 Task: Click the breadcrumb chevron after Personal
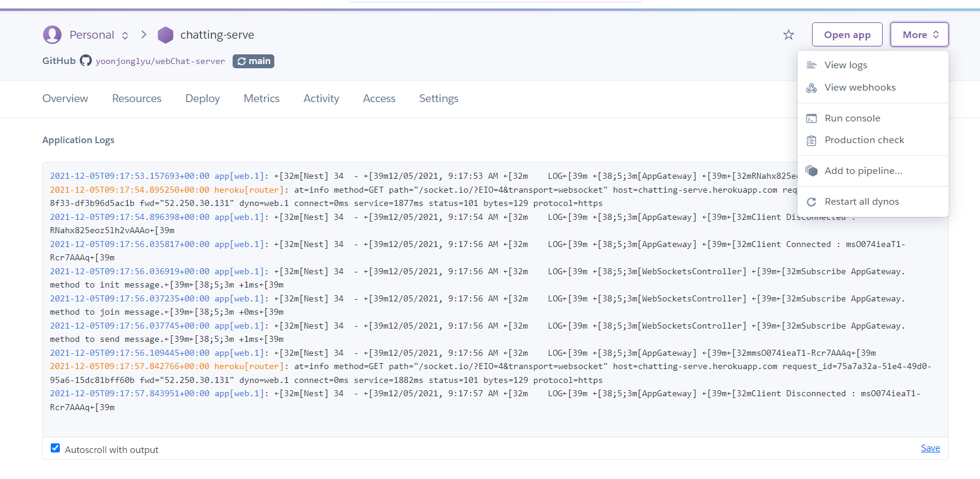point(144,34)
